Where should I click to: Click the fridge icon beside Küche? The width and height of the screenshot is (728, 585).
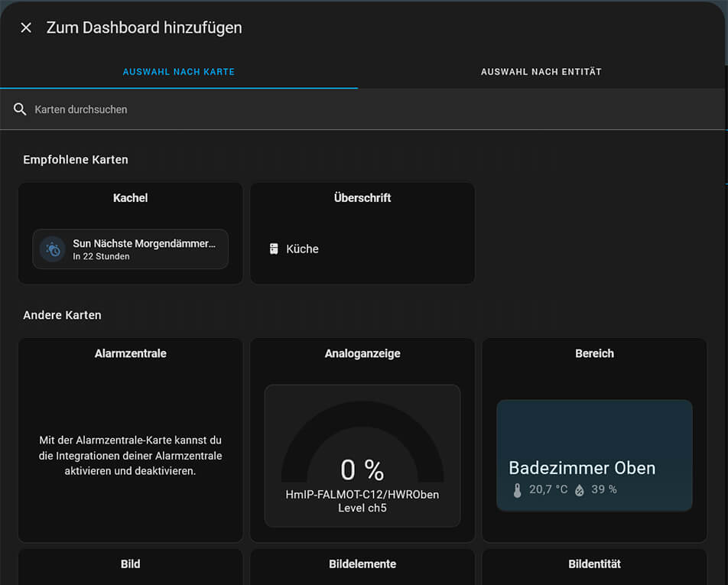[x=274, y=249]
